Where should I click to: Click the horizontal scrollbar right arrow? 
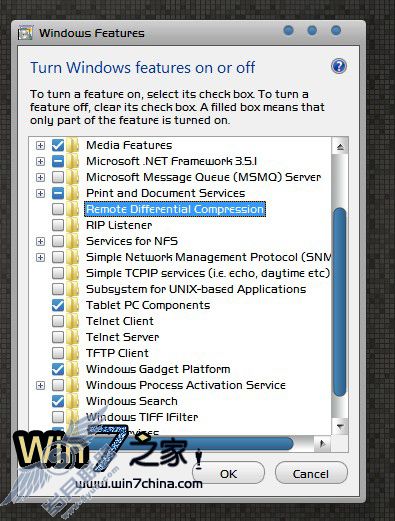[322, 444]
